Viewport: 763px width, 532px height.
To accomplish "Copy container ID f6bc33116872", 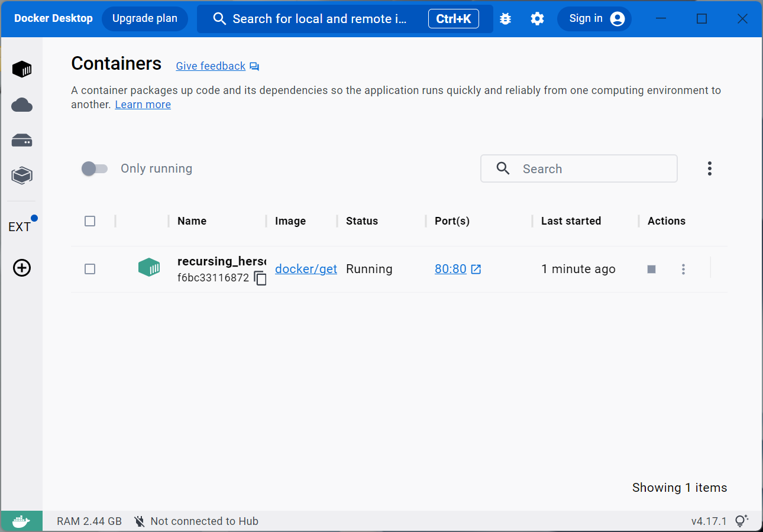I will click(260, 278).
